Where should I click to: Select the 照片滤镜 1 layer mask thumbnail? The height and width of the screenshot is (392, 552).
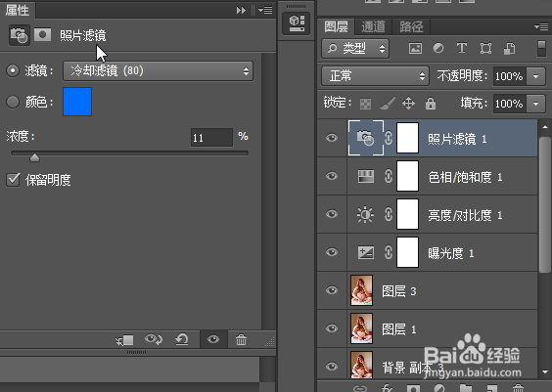[x=408, y=138]
